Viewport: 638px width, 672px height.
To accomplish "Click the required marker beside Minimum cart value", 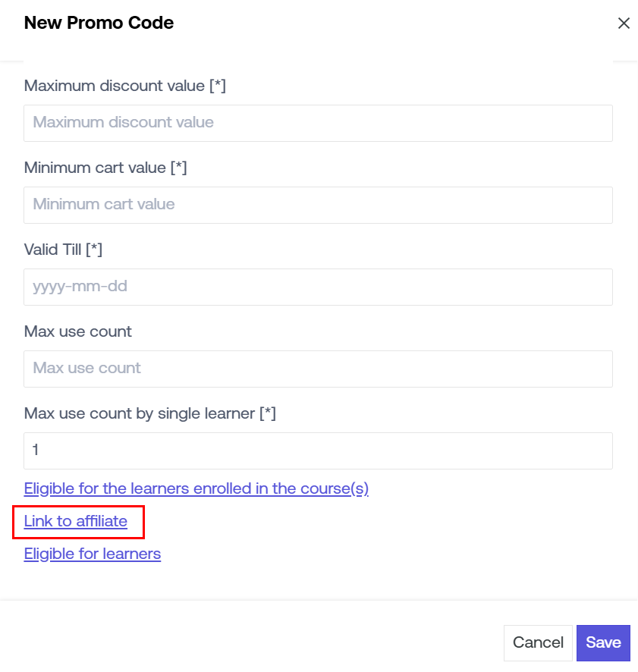I will coord(178,168).
